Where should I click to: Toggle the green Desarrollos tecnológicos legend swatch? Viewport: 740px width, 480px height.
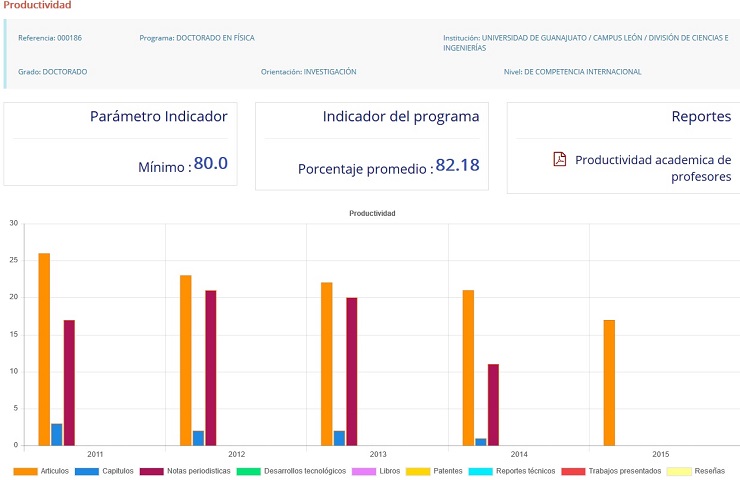point(249,471)
